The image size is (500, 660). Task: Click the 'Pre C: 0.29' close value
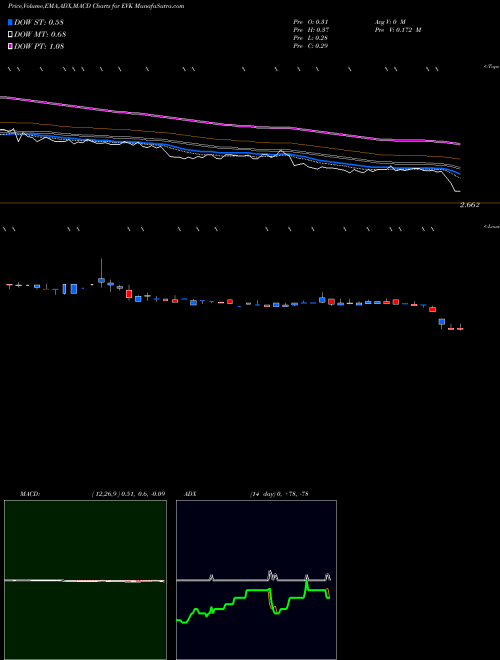[x=311, y=46]
